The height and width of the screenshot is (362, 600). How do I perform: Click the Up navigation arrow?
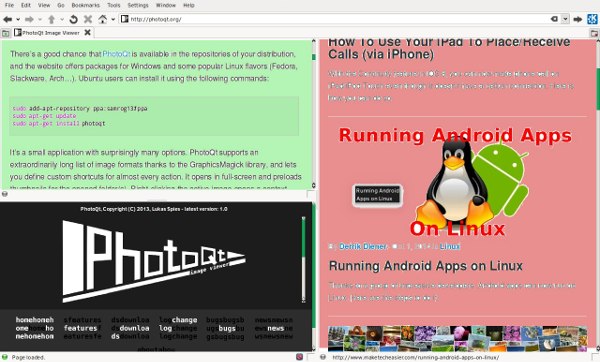(51, 19)
